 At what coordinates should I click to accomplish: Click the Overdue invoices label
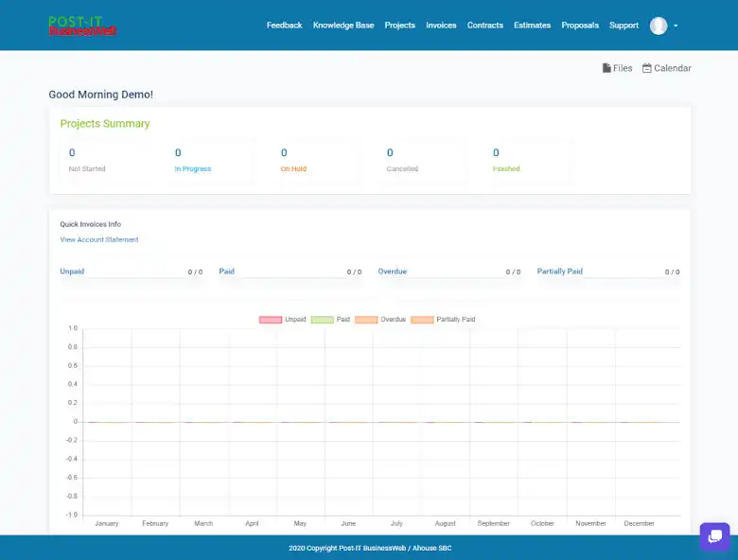(392, 271)
